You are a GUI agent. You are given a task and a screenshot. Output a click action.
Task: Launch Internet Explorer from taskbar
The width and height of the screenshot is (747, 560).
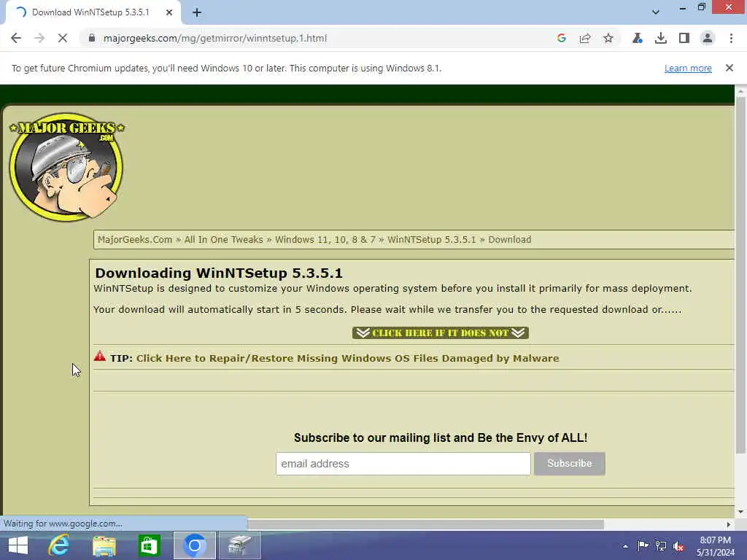pyautogui.click(x=59, y=545)
